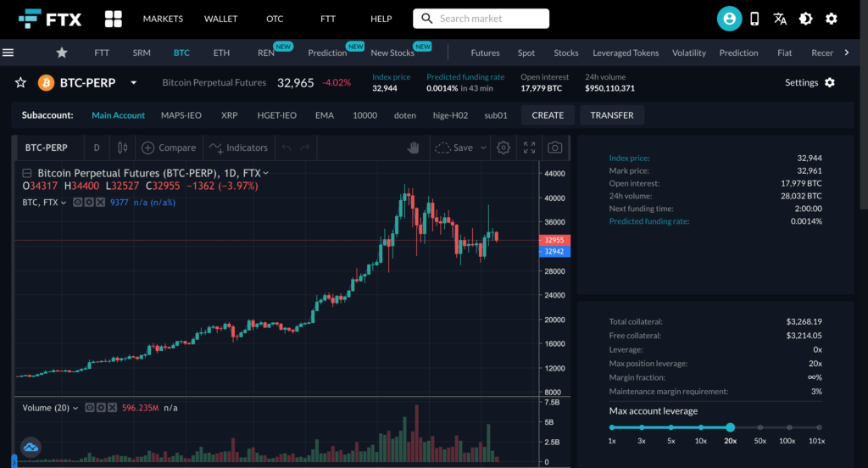Open the WALLET menu

pos(220,19)
